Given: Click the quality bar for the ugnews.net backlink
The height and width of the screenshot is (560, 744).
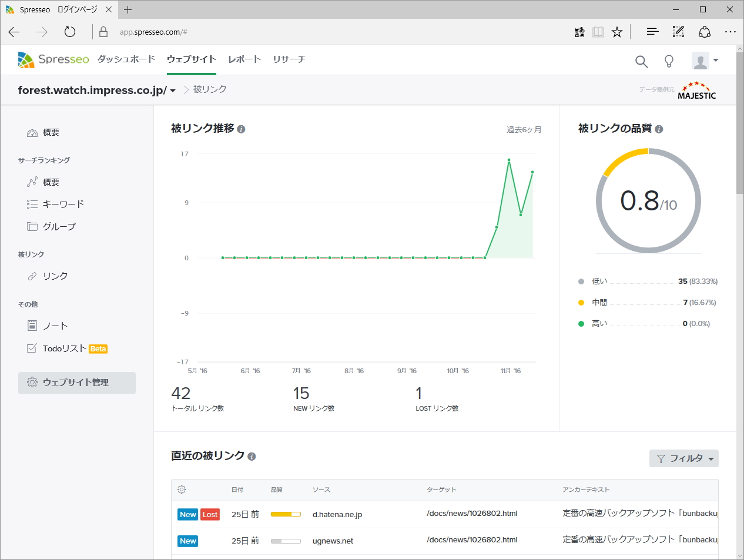Looking at the screenshot, I should [286, 541].
